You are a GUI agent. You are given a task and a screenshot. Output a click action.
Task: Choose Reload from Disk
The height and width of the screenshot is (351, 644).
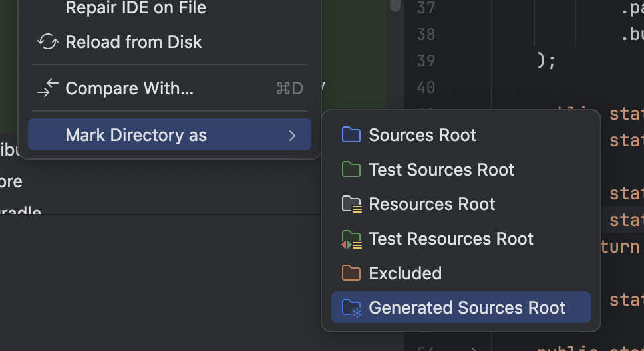170,41
